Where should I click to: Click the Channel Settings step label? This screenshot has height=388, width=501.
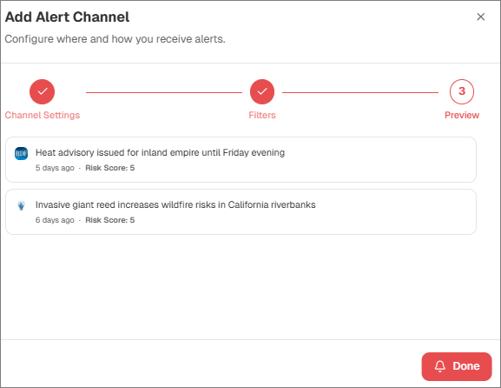click(42, 115)
